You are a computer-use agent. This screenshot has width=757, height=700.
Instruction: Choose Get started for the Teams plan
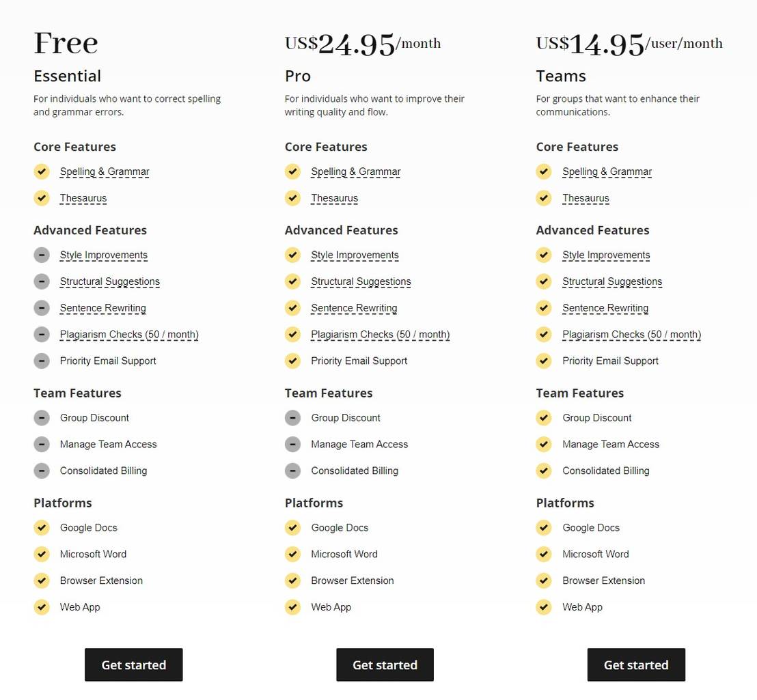click(x=636, y=664)
